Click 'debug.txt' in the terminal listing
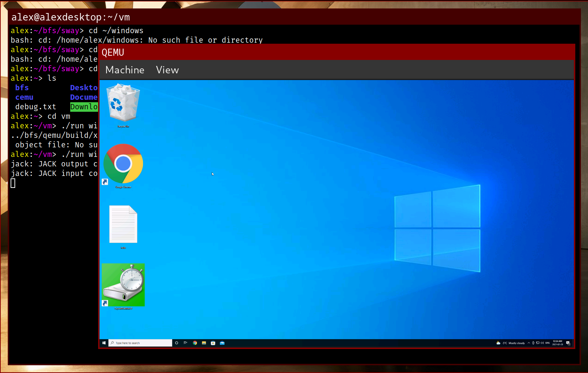588x373 pixels. [36, 107]
